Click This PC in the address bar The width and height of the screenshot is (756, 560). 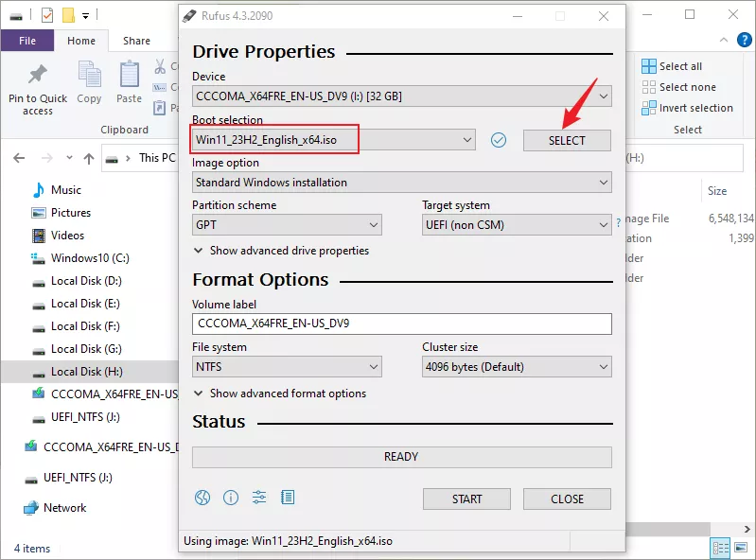(x=157, y=158)
